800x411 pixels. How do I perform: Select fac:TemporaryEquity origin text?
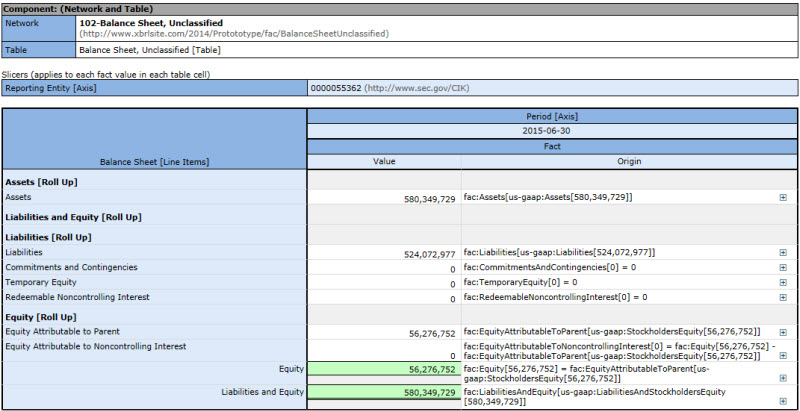coord(521,282)
